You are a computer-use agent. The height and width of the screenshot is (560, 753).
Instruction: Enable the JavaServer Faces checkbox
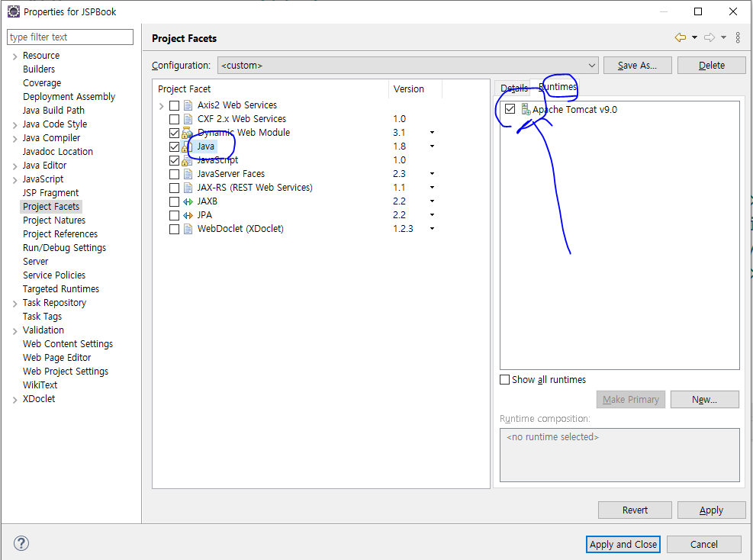[x=174, y=174]
